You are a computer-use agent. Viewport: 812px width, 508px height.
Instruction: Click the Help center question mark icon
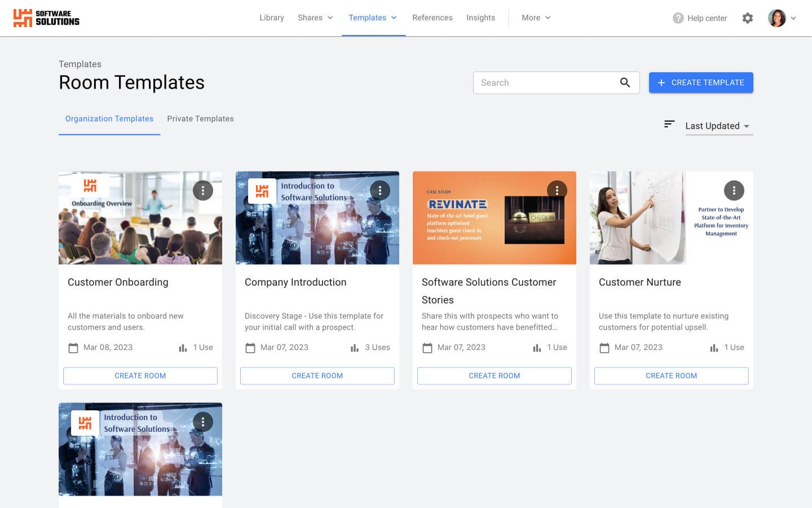pos(677,17)
